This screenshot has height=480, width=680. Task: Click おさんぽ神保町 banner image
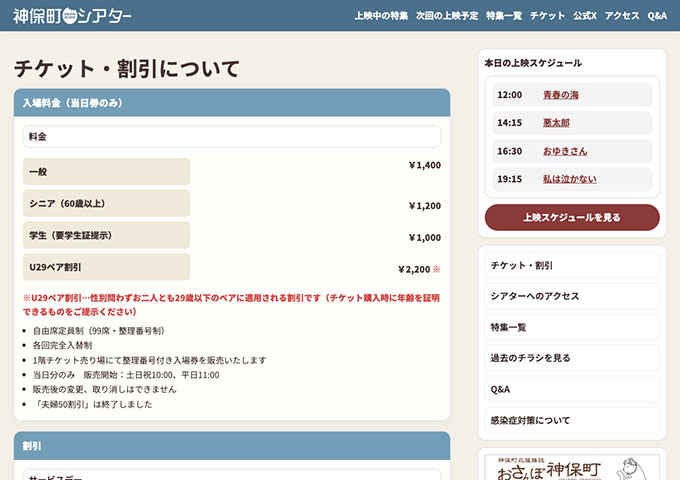[572, 467]
